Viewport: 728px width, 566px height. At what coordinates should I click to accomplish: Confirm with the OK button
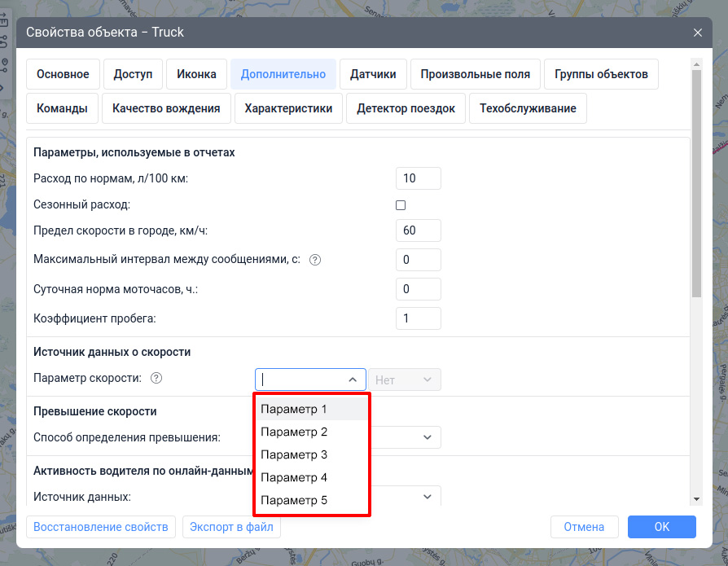click(x=661, y=527)
